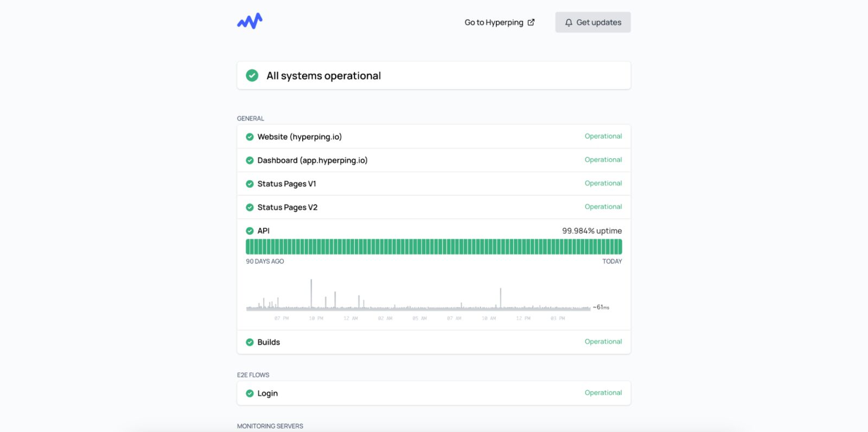Click the green check next to Builds
This screenshot has width=868, height=432.
pos(250,342)
